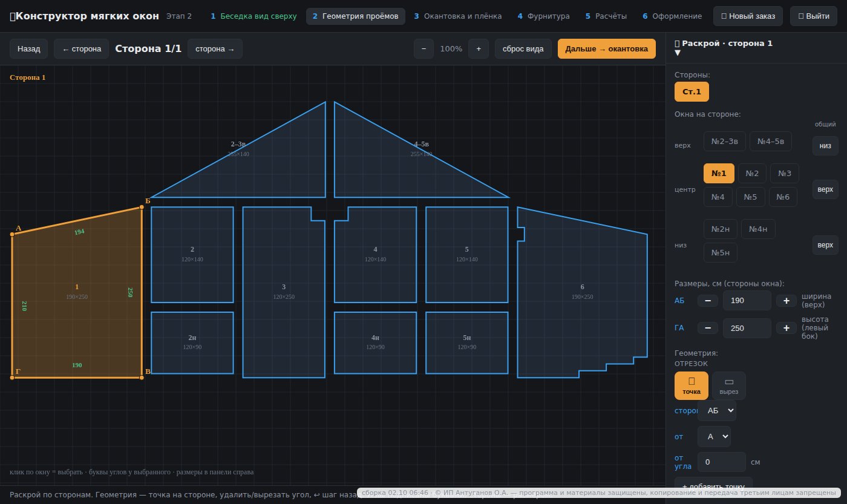Open step 6 Оформление

coord(673,16)
